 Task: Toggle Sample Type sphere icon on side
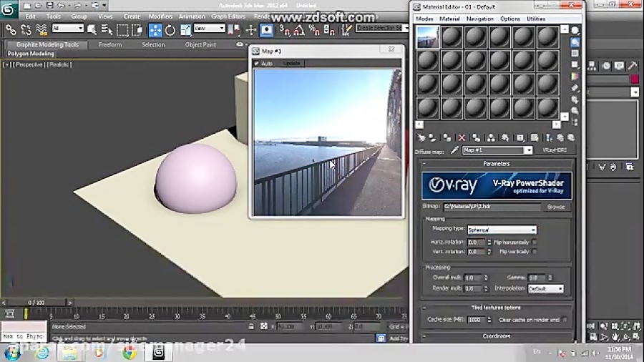tap(575, 31)
